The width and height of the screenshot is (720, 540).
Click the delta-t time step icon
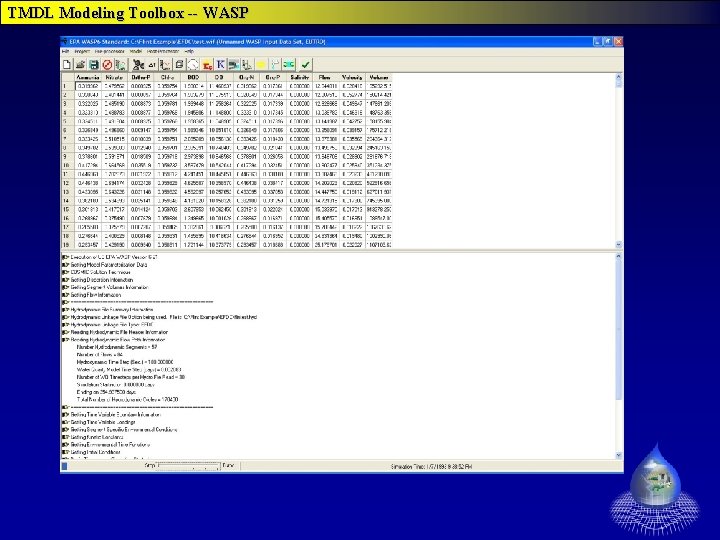[152, 65]
